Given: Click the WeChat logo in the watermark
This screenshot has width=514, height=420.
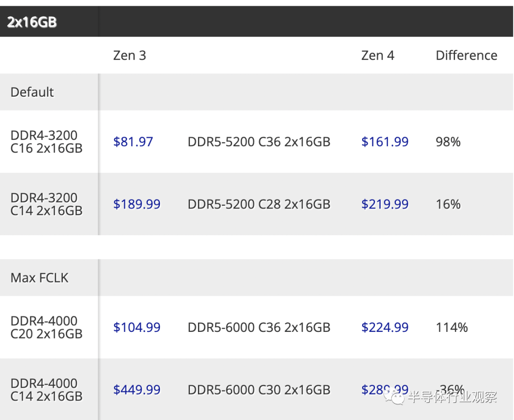Looking at the screenshot, I should click(x=395, y=396).
